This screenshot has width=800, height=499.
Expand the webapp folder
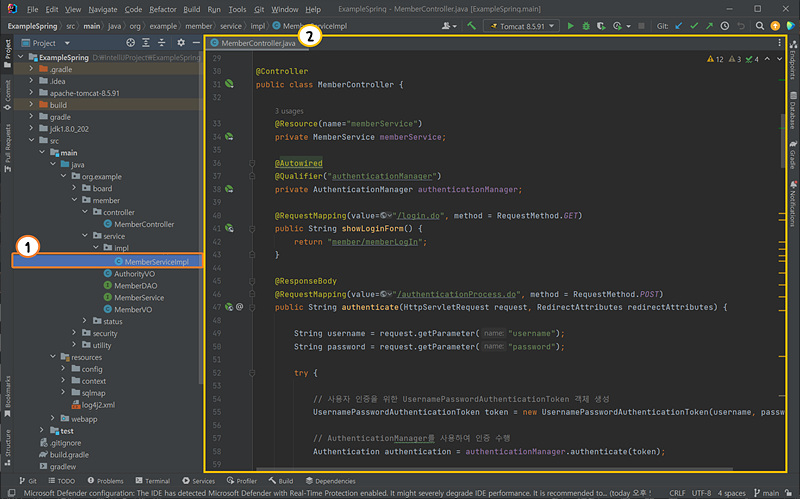click(53, 418)
